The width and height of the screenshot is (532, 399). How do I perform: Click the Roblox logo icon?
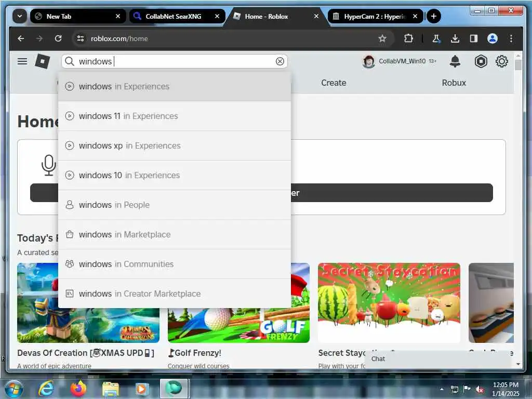click(43, 61)
